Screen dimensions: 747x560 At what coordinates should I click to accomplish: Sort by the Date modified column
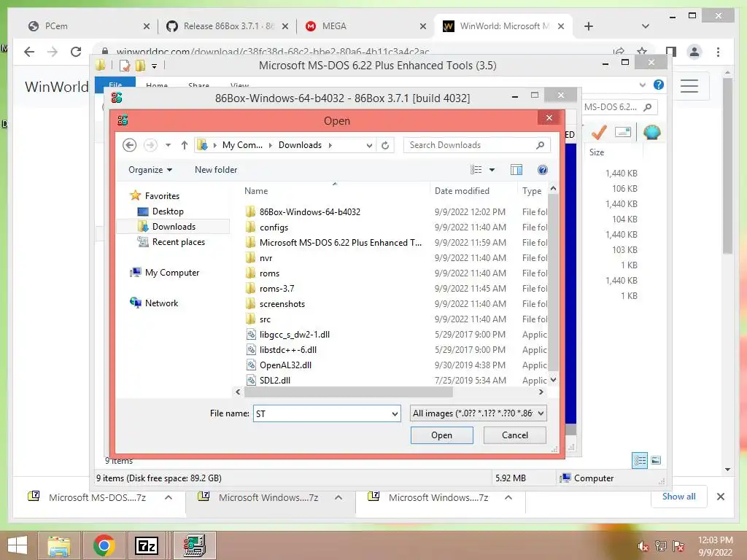(x=462, y=190)
